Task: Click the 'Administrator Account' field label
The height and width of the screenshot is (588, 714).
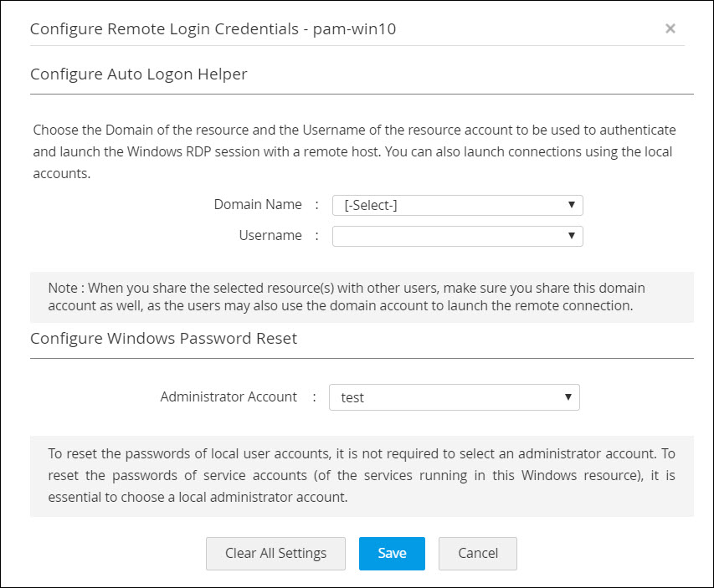Action: (x=229, y=396)
